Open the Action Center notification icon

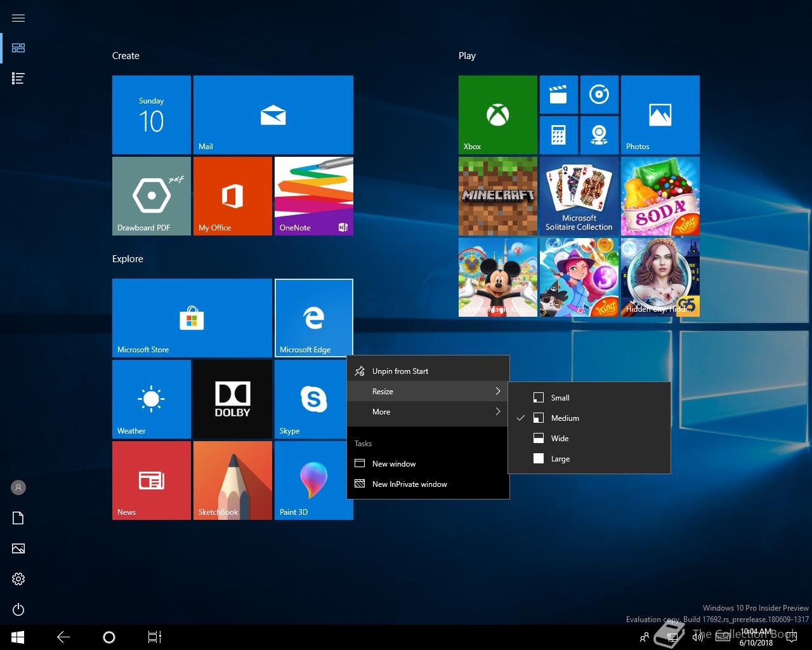tap(790, 637)
